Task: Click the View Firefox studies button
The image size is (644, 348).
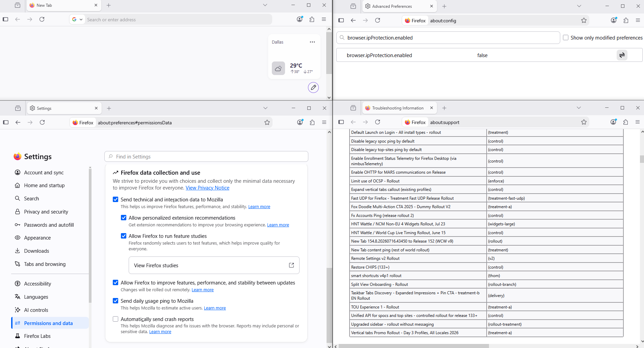Action: click(214, 265)
